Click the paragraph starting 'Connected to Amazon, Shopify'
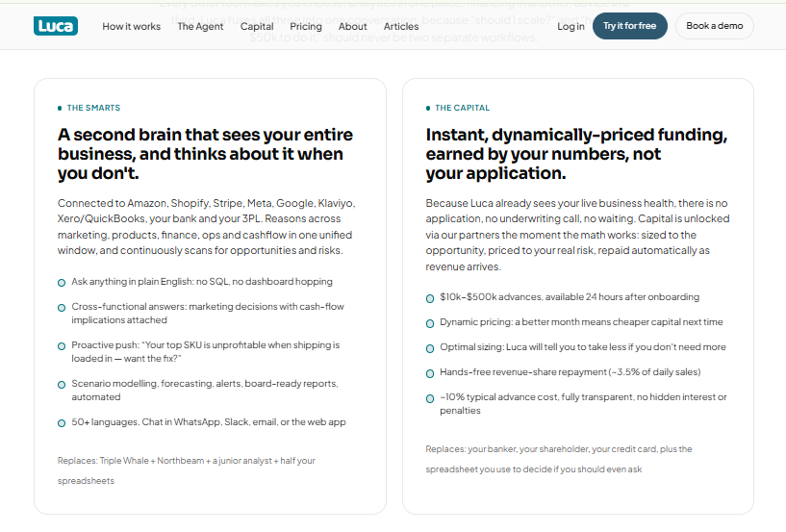The width and height of the screenshot is (786, 532). pyautogui.click(x=207, y=227)
